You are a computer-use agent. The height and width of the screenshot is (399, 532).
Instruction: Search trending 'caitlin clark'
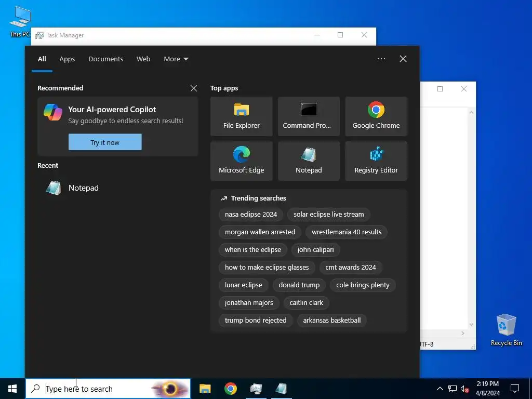click(x=306, y=303)
